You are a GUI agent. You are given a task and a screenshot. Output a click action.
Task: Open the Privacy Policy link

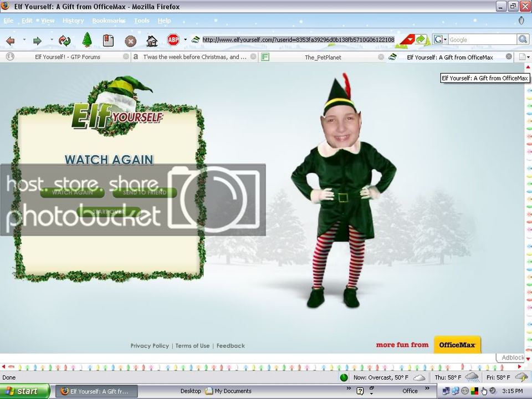(150, 346)
